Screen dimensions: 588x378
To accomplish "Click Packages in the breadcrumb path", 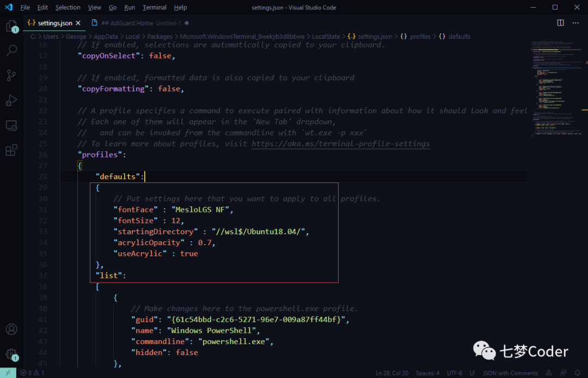I will point(160,36).
